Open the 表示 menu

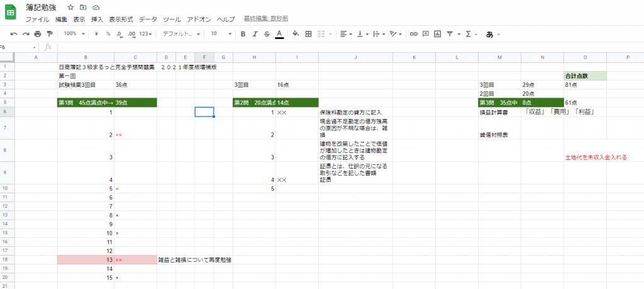[x=79, y=19]
